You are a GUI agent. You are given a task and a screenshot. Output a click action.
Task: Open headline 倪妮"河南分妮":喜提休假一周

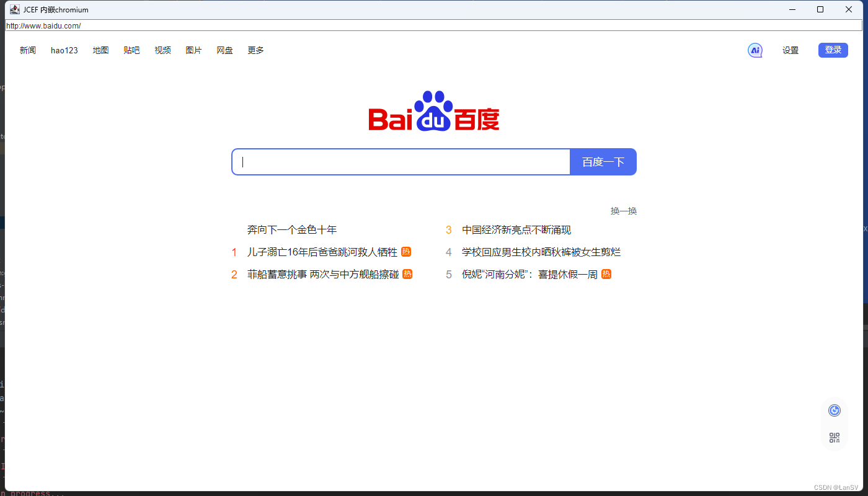click(x=529, y=274)
